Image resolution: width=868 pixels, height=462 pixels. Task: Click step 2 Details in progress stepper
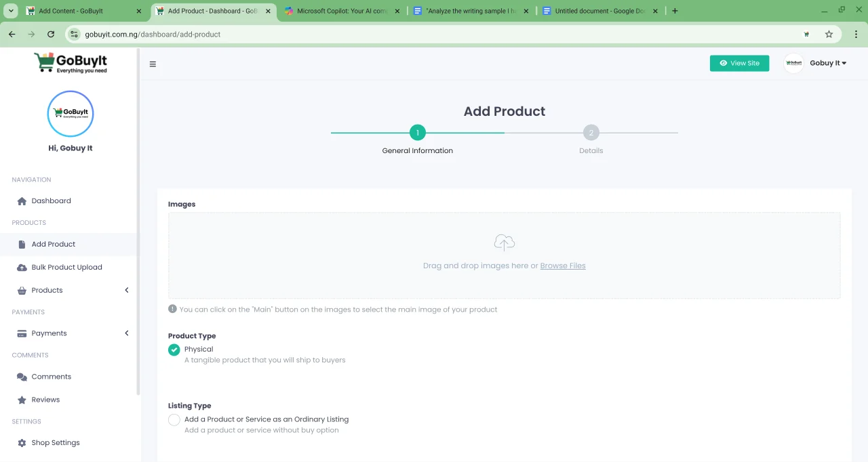coord(591,133)
